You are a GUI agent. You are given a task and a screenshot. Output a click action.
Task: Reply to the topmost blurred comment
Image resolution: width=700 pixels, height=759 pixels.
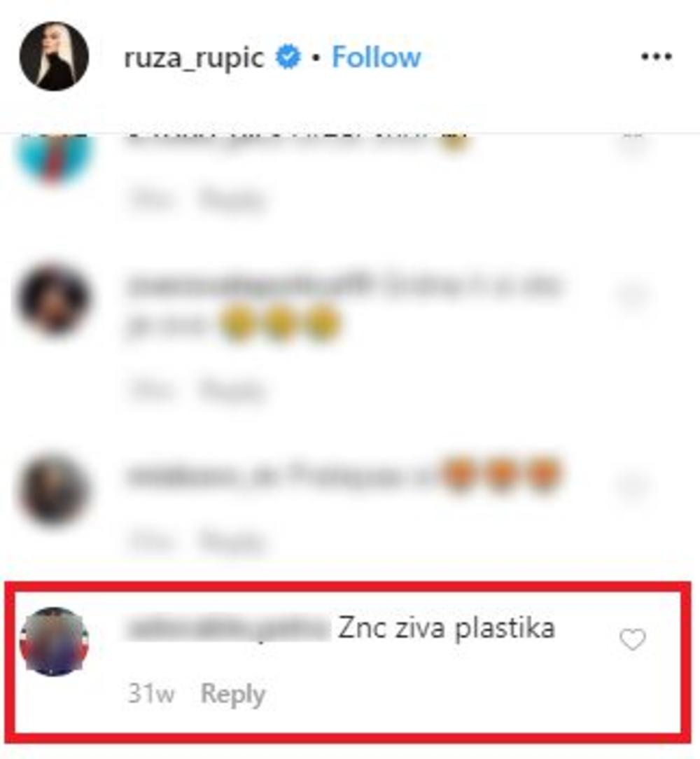pyautogui.click(x=233, y=199)
